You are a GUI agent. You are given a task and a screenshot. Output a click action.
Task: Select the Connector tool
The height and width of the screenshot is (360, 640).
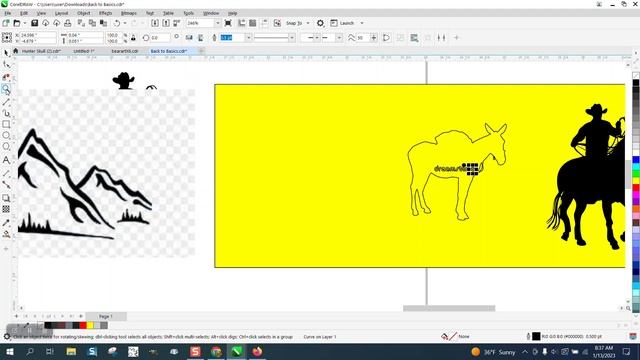pos(6,185)
